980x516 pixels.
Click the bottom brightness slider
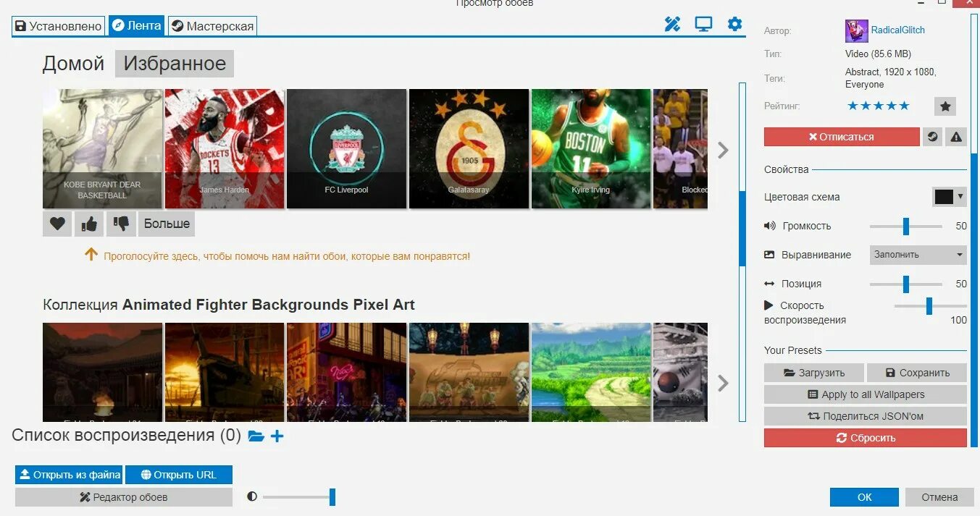pyautogui.click(x=298, y=496)
